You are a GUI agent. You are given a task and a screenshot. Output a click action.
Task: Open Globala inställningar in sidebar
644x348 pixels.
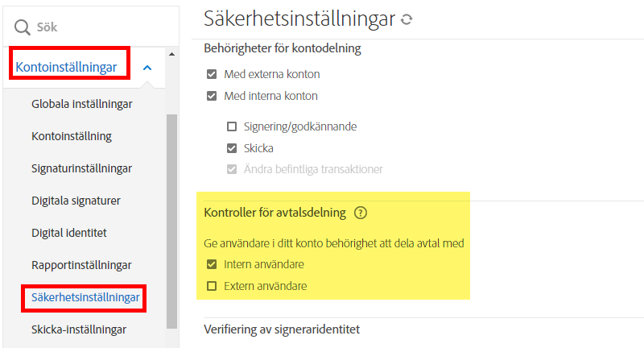82,104
